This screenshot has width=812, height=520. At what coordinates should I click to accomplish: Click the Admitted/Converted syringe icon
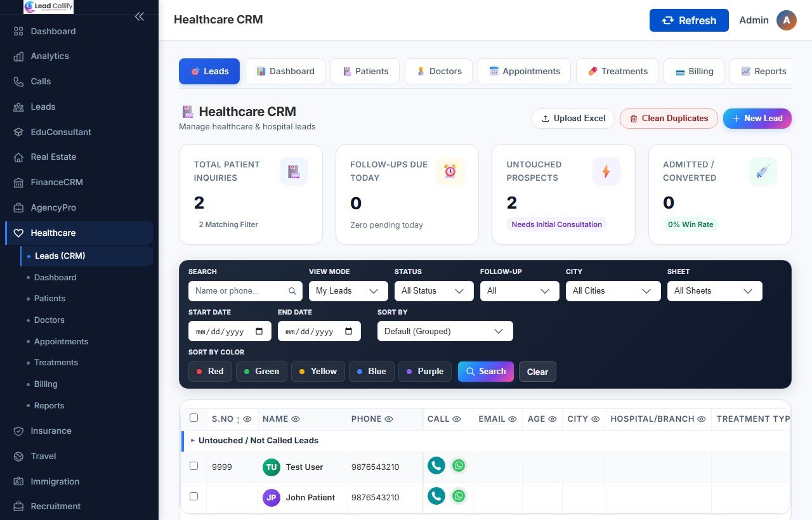click(x=763, y=171)
